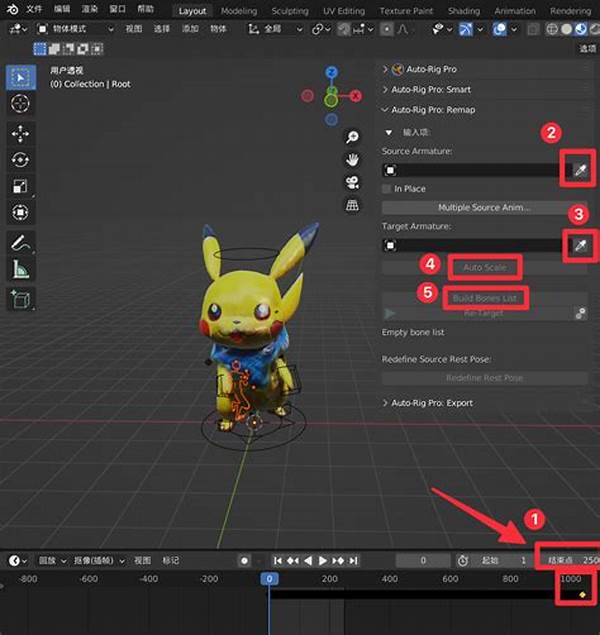This screenshot has width=600, height=635.
Task: Select the Measure tool
Action: (20, 269)
